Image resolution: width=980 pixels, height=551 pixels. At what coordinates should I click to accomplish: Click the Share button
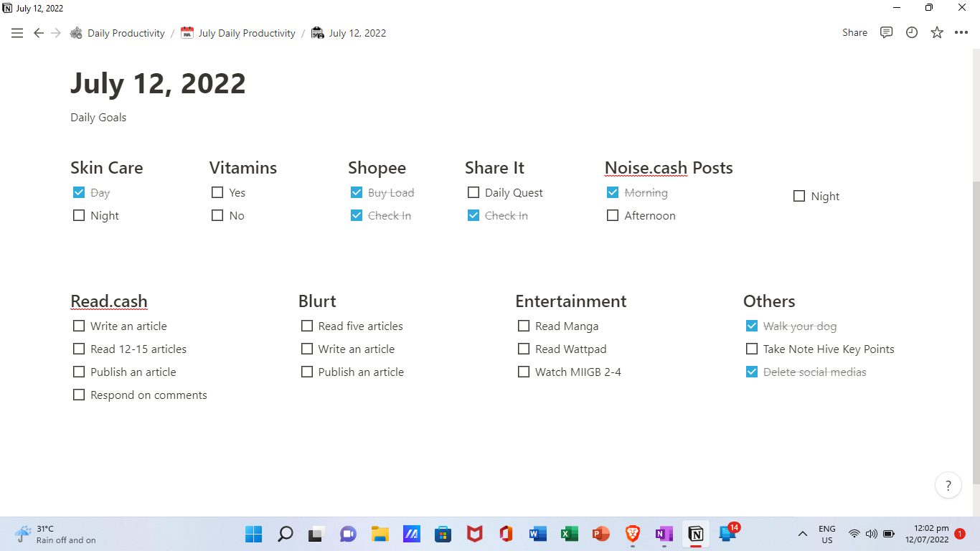854,33
